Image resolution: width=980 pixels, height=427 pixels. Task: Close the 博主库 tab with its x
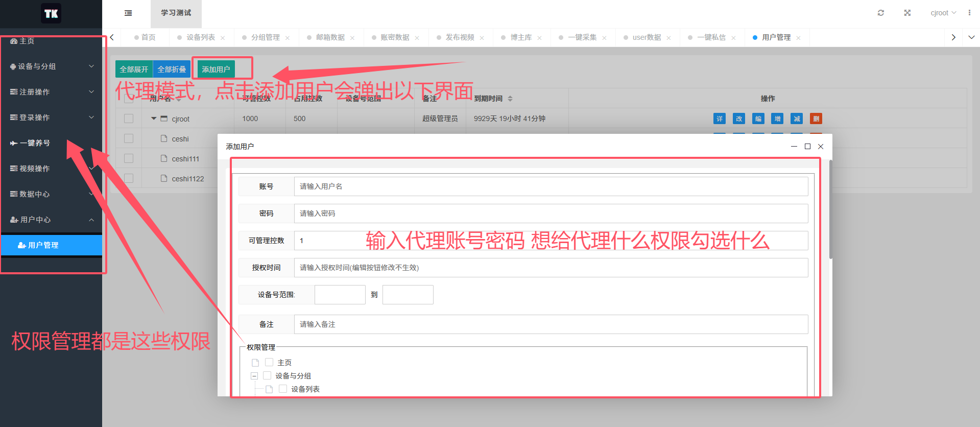pyautogui.click(x=539, y=38)
